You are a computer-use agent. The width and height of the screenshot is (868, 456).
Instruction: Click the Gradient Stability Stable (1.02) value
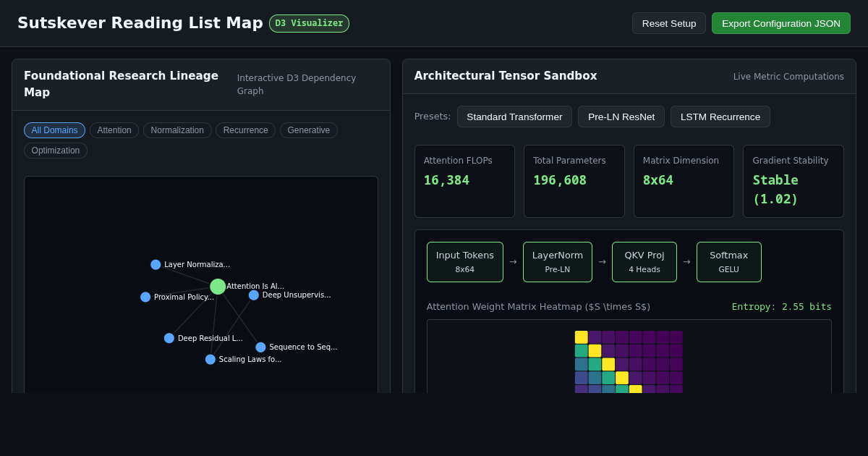click(x=775, y=190)
